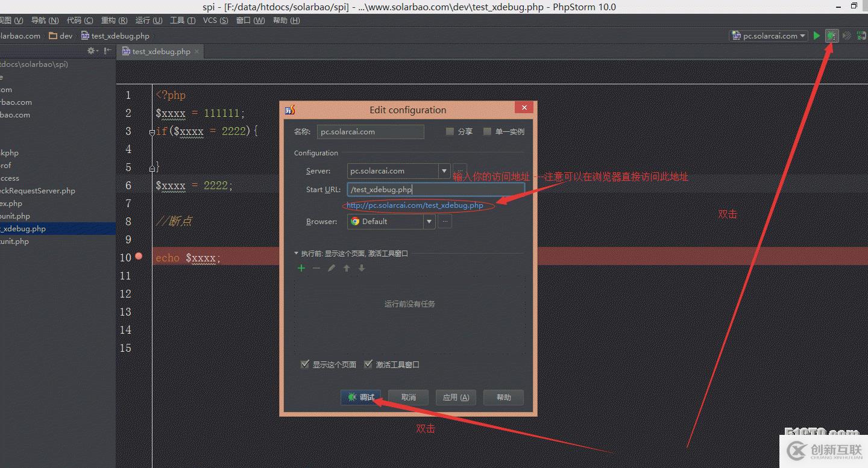
Task: Select the ounit.php file in the project tree
Action: (x=15, y=216)
